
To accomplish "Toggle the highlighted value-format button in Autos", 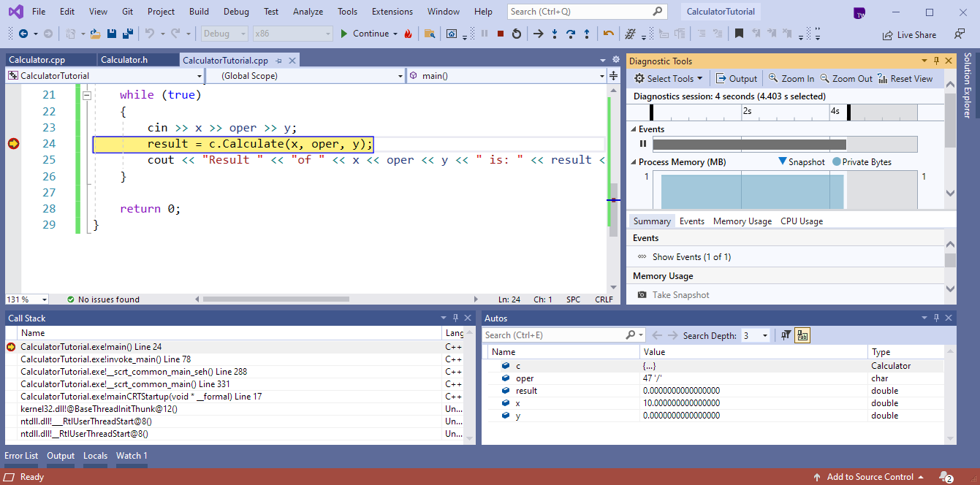I will click(x=802, y=335).
